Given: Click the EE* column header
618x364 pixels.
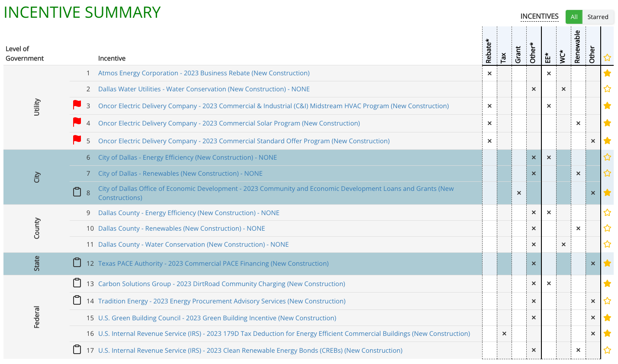Looking at the screenshot, I should click(548, 58).
